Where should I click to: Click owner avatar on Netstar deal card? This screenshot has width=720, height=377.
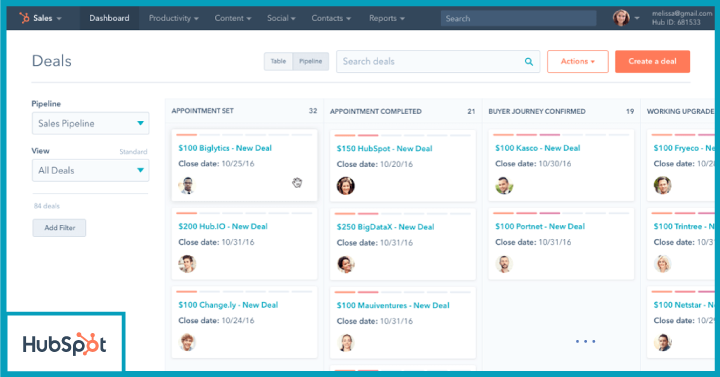(x=662, y=343)
